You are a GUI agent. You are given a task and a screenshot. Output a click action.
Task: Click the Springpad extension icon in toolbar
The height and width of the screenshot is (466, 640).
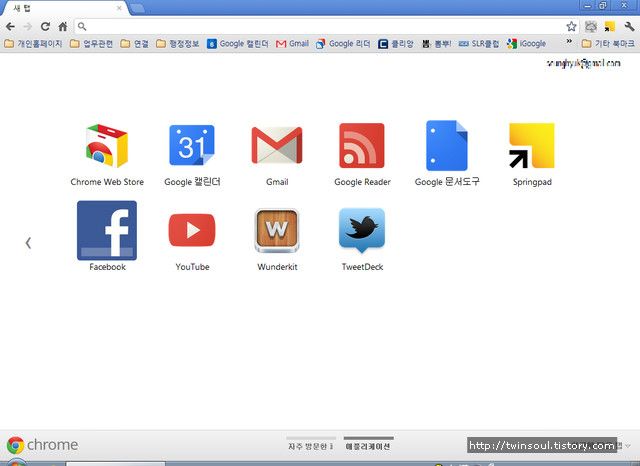[x=610, y=27]
